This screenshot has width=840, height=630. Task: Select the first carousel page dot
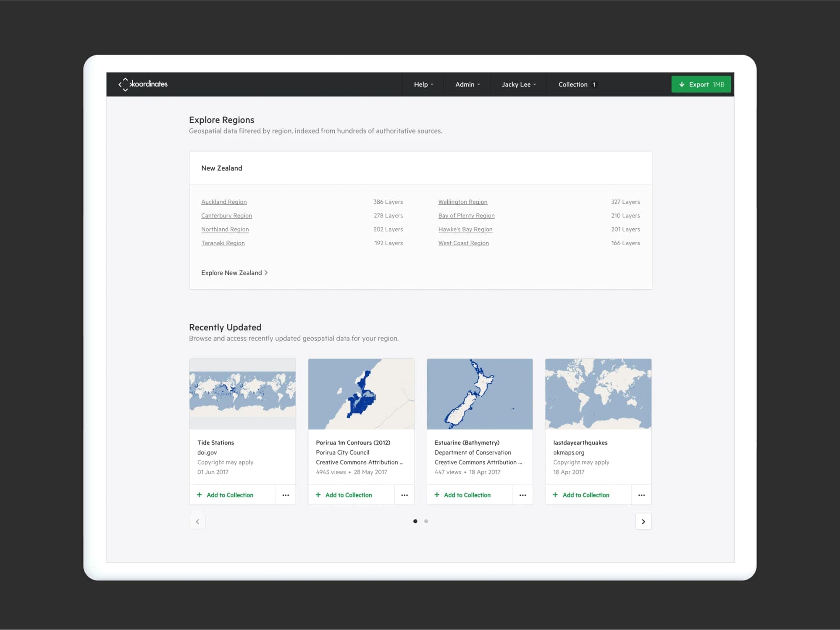click(x=415, y=521)
